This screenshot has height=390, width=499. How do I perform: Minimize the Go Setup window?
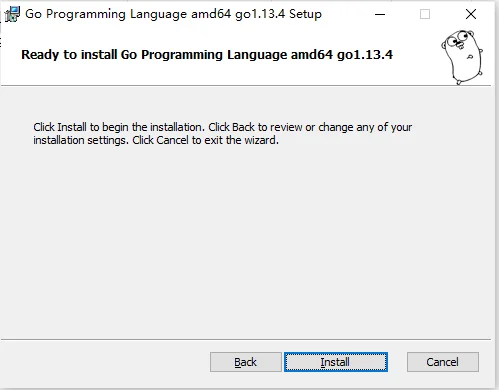(x=380, y=14)
